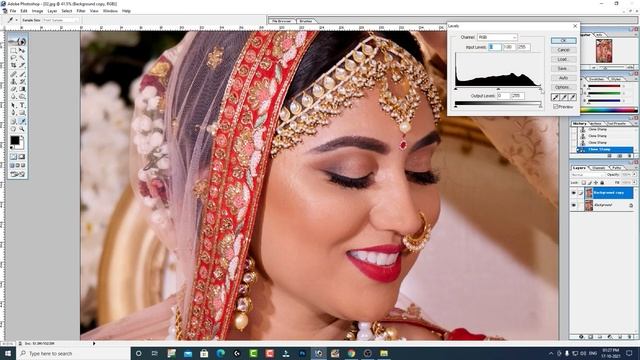
Task: Open the Filter menu
Action: (81, 11)
